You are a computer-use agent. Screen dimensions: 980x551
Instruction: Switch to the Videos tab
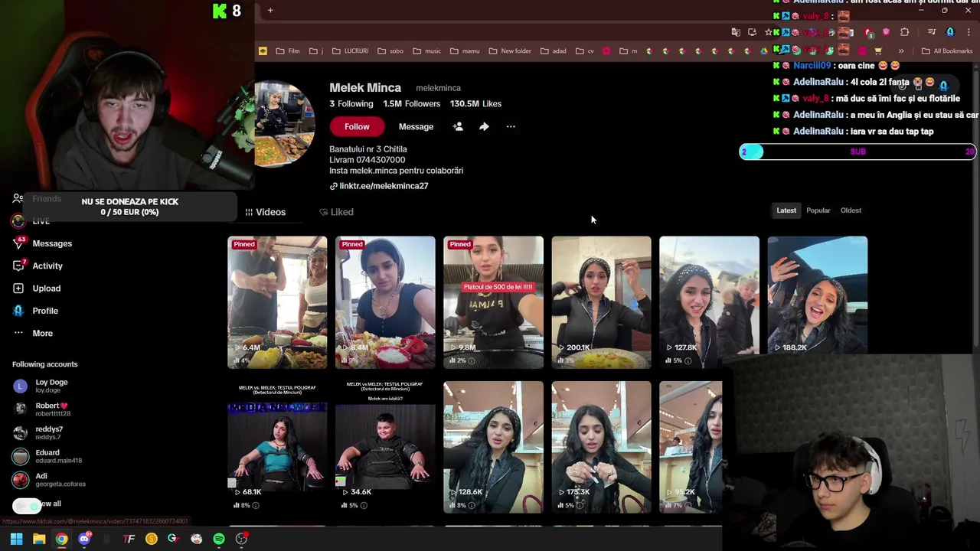click(x=266, y=212)
